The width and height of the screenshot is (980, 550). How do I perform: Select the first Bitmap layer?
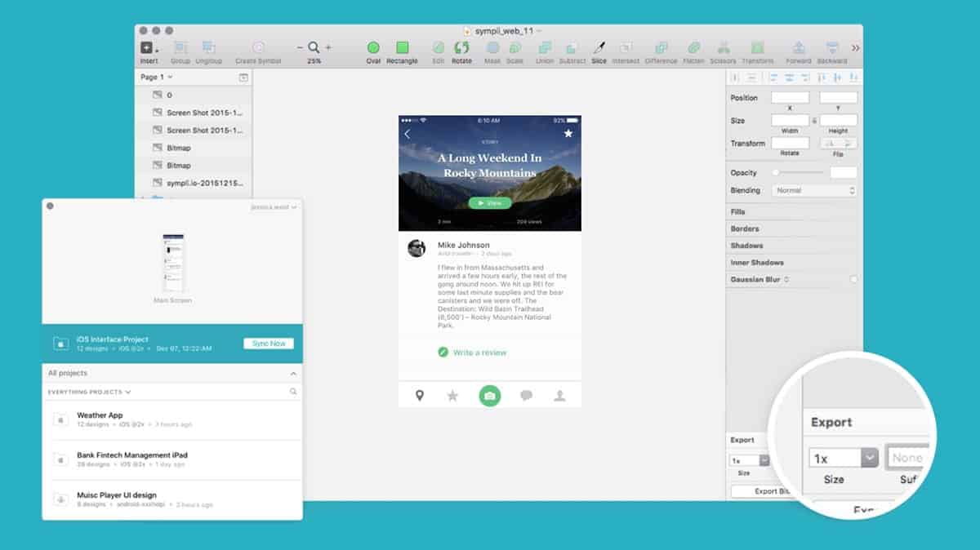[x=194, y=148]
